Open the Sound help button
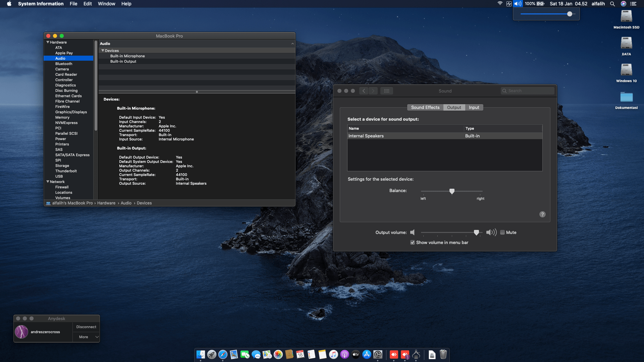The width and height of the screenshot is (644, 362). [542, 215]
